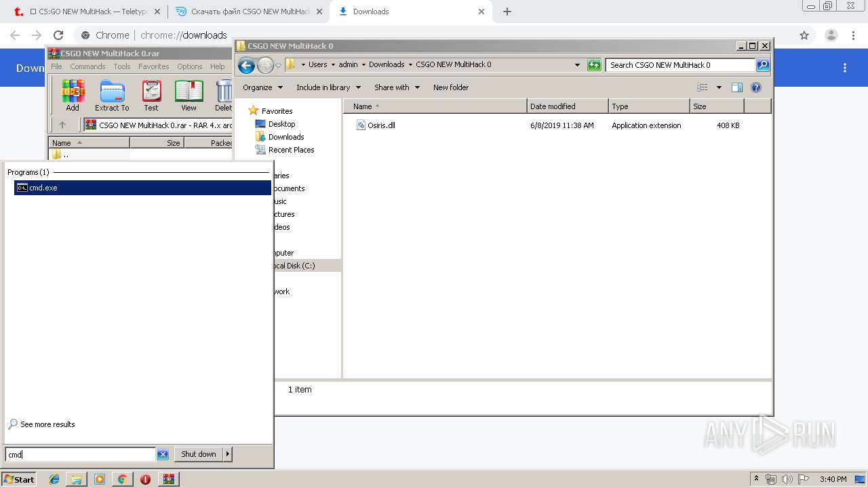This screenshot has height=488, width=868.
Task: Bookmark this page with Chrome star
Action: pos(804,35)
